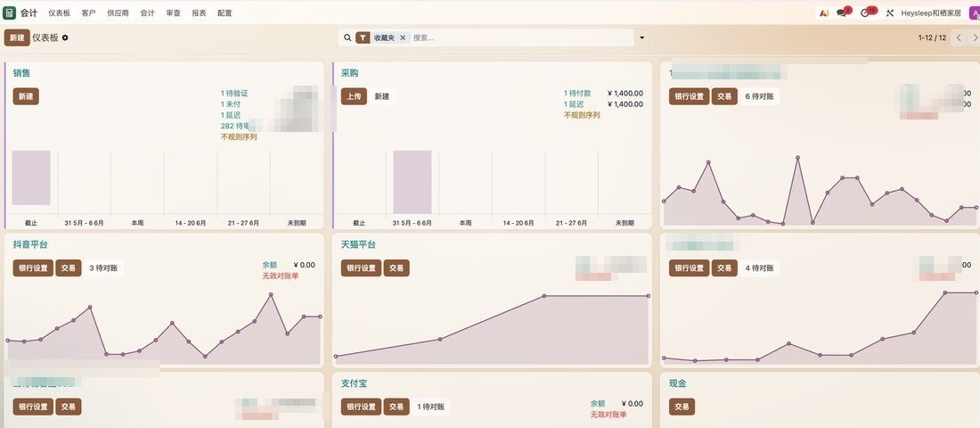This screenshot has height=428, width=980.
Task: Open the Heysleep和栖家居 company switcher
Action: pos(931,12)
